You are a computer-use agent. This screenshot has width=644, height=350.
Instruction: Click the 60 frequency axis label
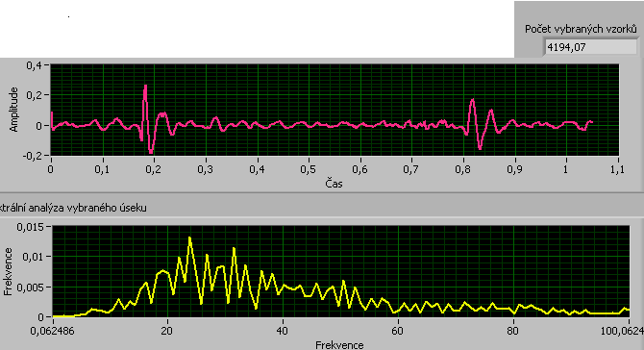coord(398,331)
